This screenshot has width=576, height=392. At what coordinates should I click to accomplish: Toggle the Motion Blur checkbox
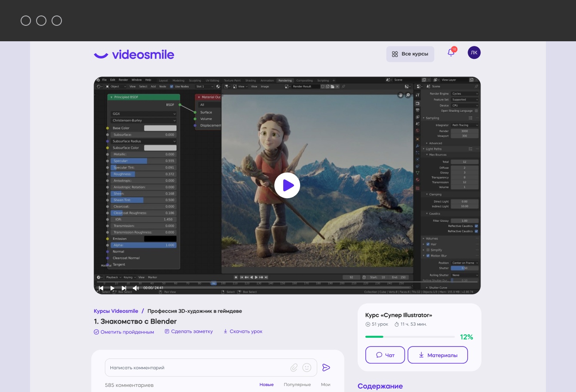(x=428, y=256)
